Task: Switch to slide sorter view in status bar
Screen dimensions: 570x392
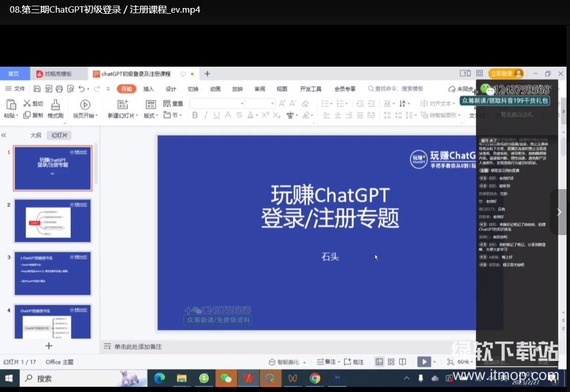Action: tap(391, 362)
